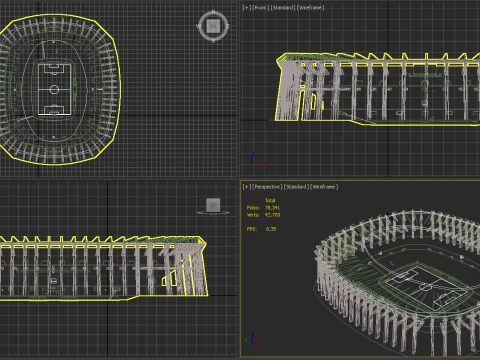Open the [Wireframe] menu in Front viewport

coord(311,7)
